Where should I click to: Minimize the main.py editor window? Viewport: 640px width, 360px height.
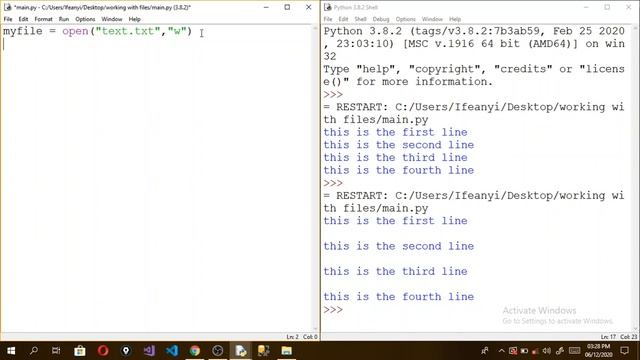pos(266,7)
